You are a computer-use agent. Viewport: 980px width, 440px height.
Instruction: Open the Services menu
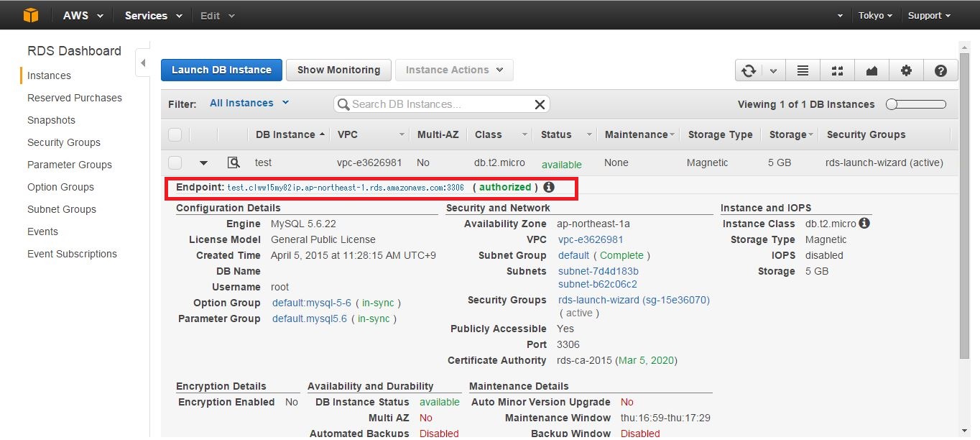(x=153, y=15)
